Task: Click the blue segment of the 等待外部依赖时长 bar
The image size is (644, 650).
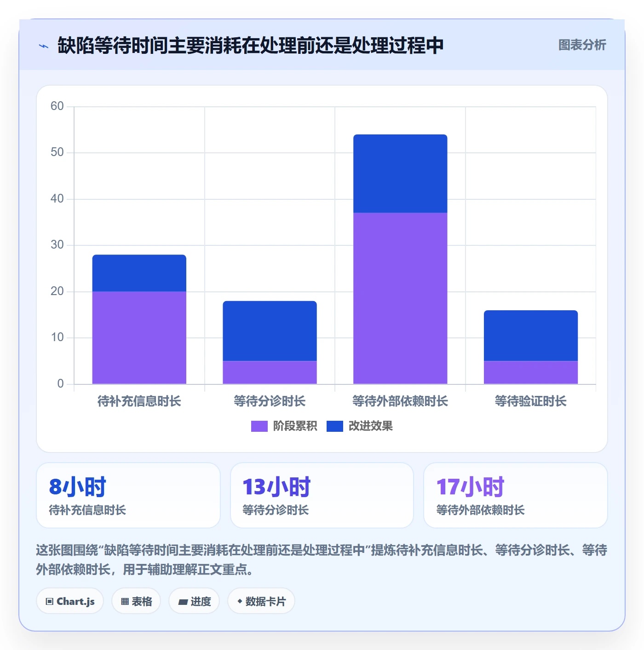Action: [x=400, y=174]
